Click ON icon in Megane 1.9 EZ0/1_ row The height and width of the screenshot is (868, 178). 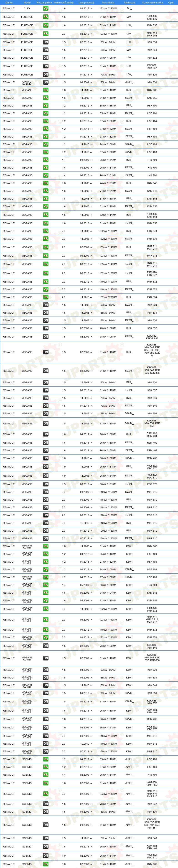(46, 484)
